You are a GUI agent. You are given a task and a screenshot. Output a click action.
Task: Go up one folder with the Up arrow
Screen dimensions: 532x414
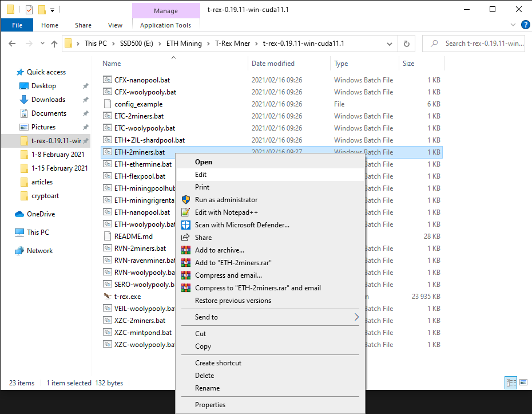54,44
